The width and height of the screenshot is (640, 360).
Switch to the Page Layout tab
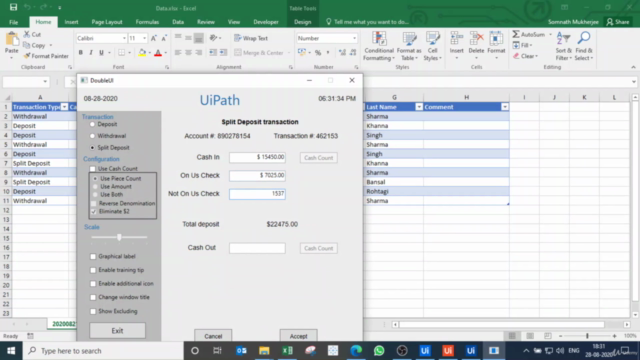[x=107, y=22]
